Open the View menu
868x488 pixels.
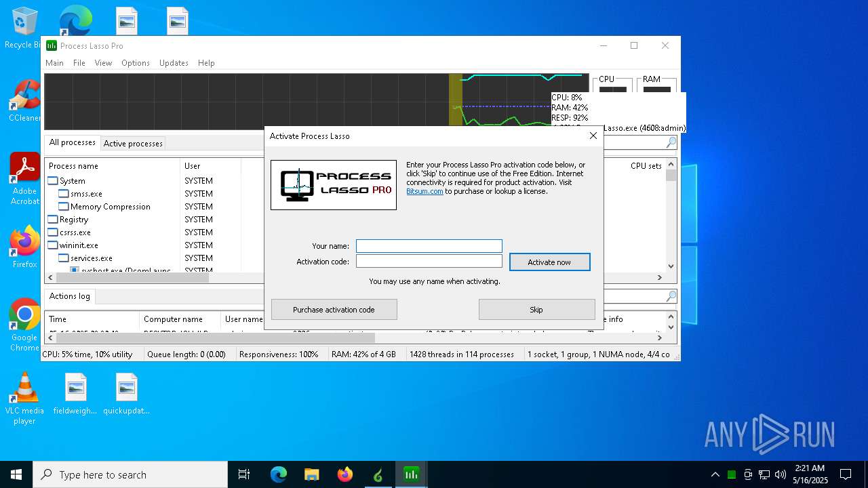point(103,63)
